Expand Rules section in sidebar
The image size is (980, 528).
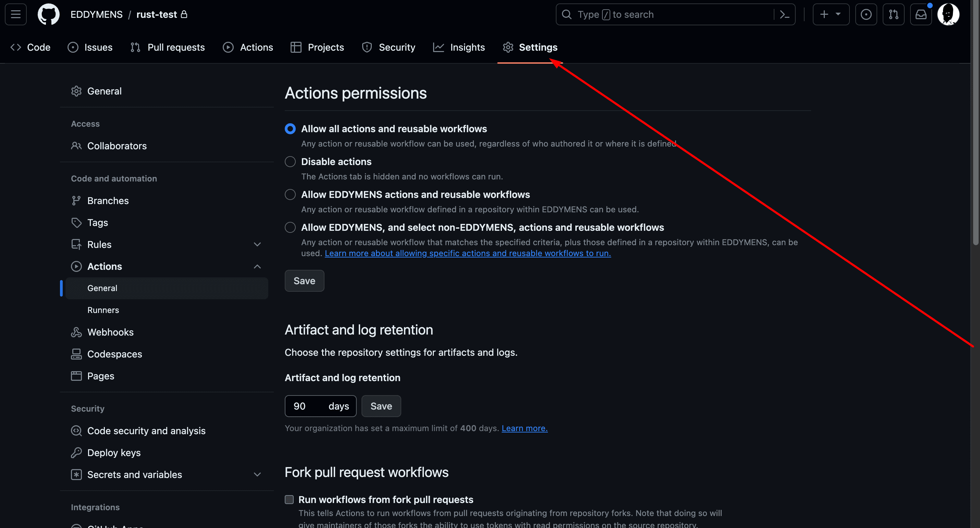point(257,244)
